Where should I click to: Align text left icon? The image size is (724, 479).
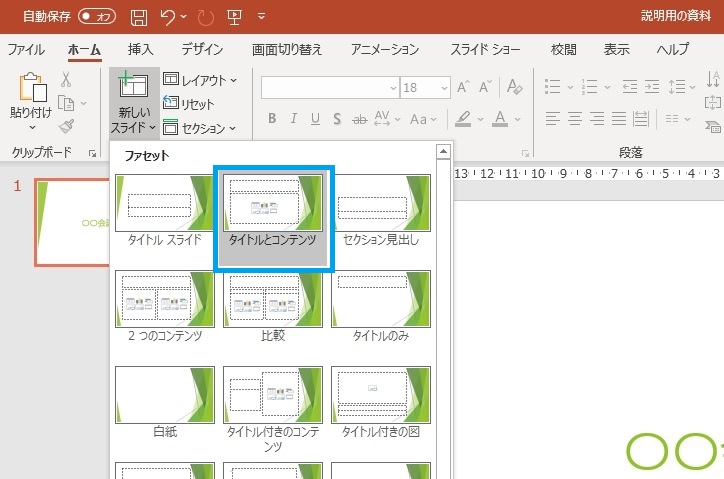[553, 119]
